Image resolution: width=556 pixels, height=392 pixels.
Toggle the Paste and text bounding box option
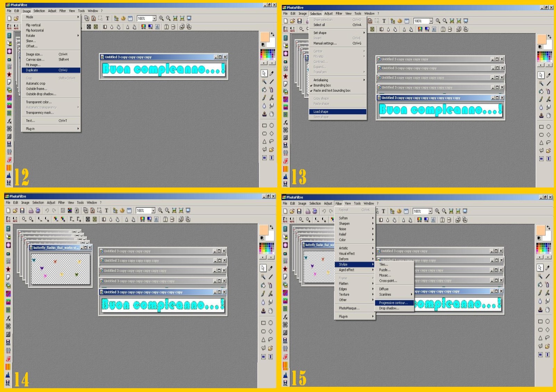click(x=332, y=91)
